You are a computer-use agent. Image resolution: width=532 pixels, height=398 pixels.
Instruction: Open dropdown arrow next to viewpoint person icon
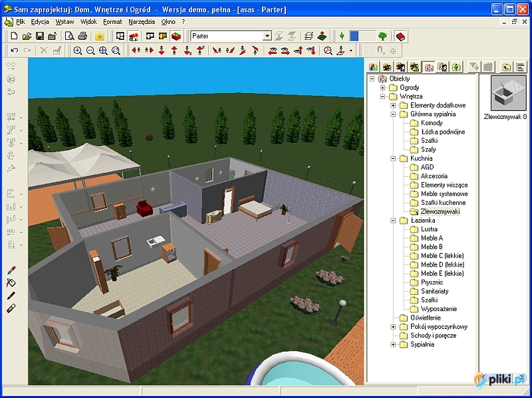(x=351, y=51)
